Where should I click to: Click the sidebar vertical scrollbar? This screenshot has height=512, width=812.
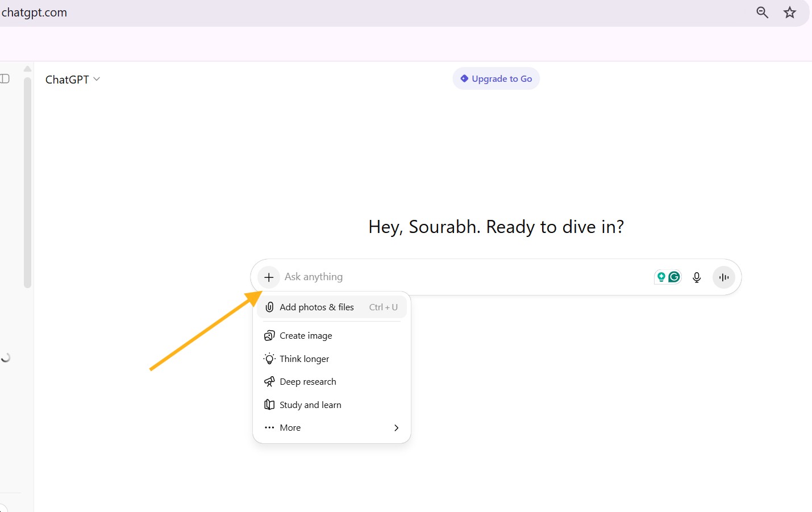[27, 182]
